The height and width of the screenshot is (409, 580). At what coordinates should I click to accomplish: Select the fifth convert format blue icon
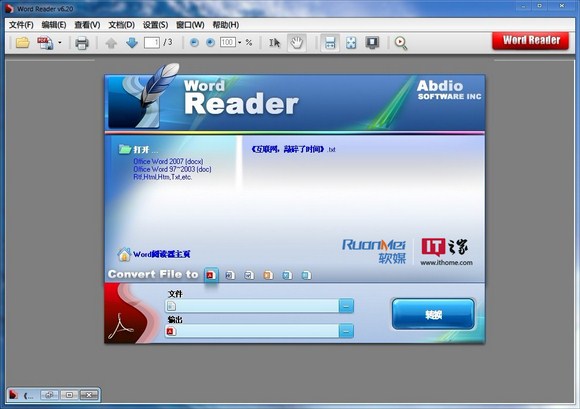[287, 275]
